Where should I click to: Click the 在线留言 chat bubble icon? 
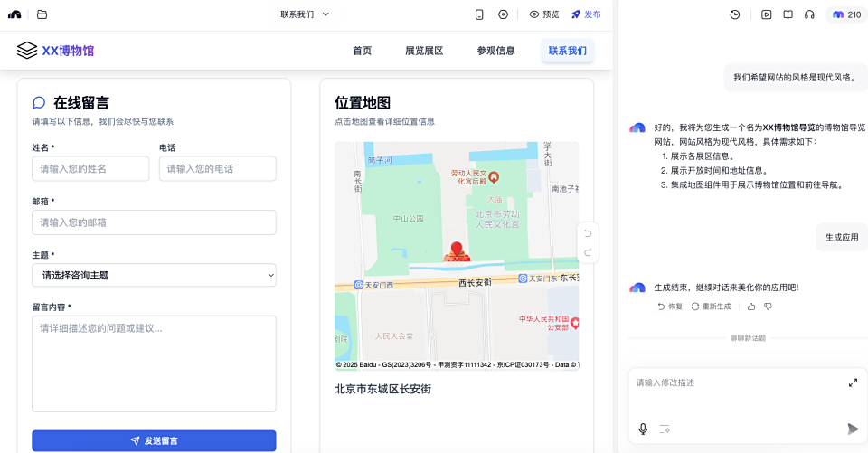click(x=39, y=102)
